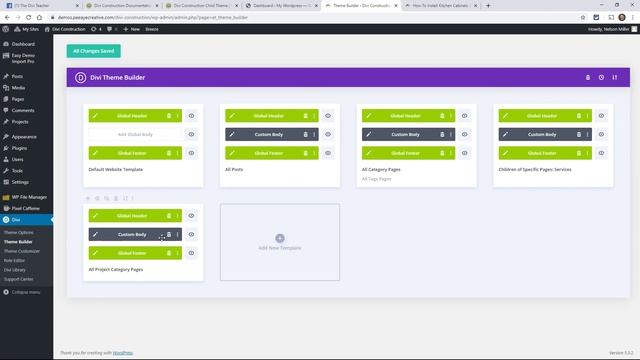This screenshot has height=360, width=640.
Task: Reload the page using browser refresh icon
Action: (x=29, y=18)
